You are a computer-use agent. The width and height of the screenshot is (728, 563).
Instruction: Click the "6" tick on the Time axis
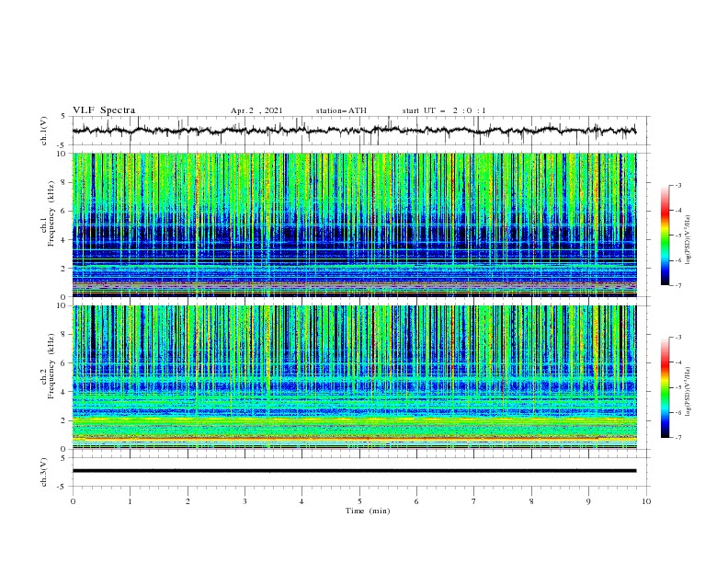416,501
